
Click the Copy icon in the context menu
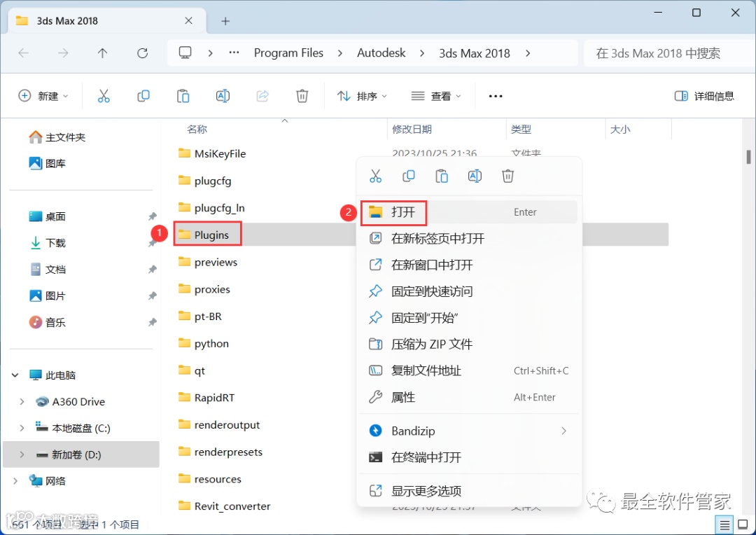[409, 176]
